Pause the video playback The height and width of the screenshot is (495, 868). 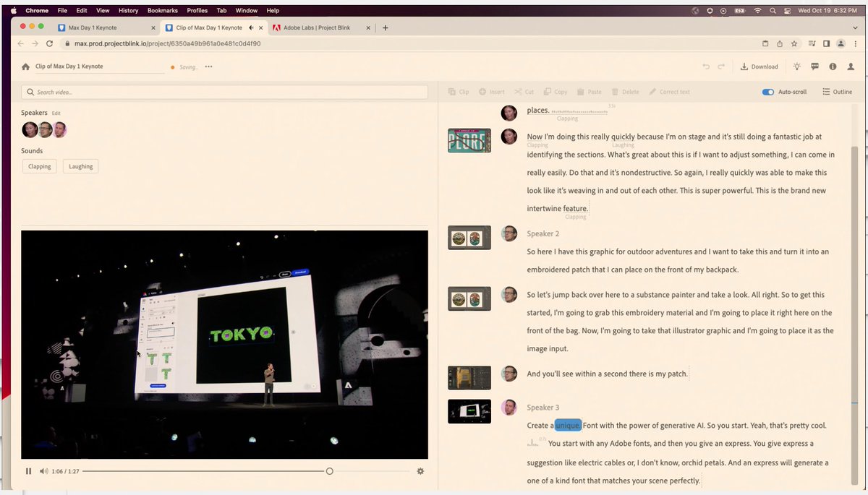pos(29,471)
